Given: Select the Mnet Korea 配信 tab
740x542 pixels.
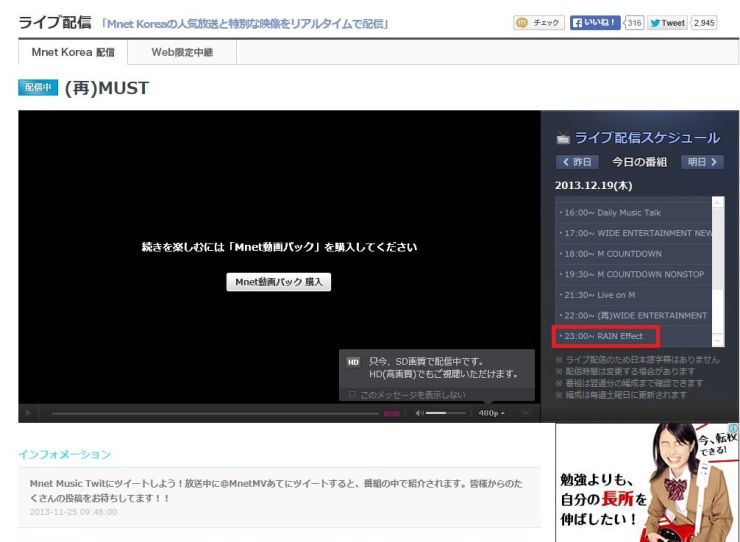Looking at the screenshot, I should click(x=73, y=52).
